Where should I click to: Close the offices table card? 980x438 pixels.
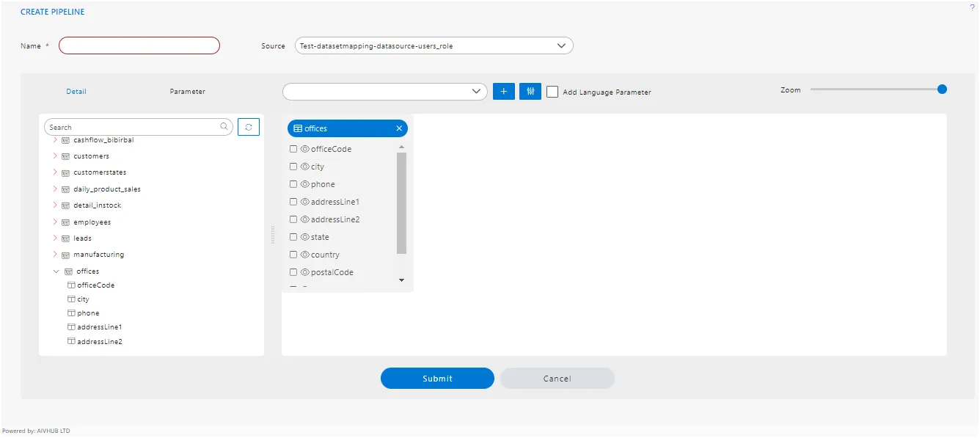coord(399,128)
